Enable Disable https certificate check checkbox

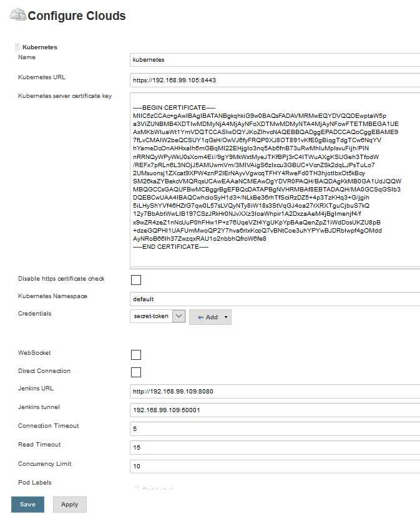pyautogui.click(x=136, y=280)
